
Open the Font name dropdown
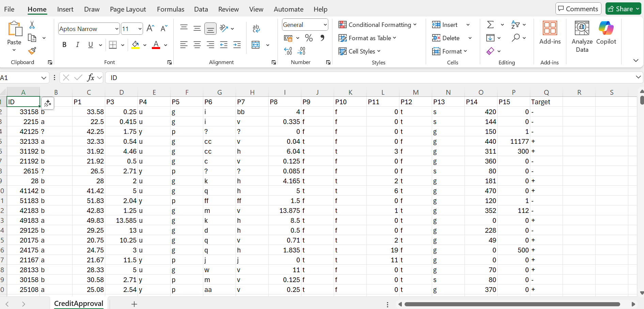(117, 29)
